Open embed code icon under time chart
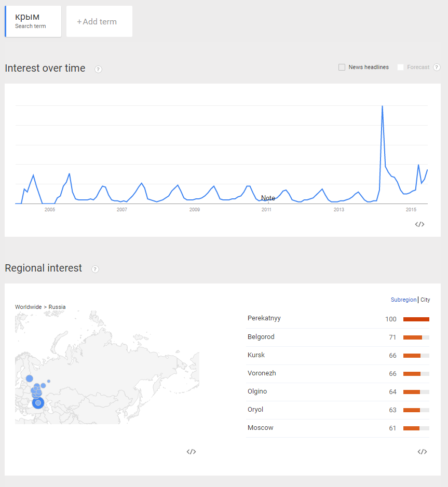The height and width of the screenshot is (487, 448). pos(419,224)
